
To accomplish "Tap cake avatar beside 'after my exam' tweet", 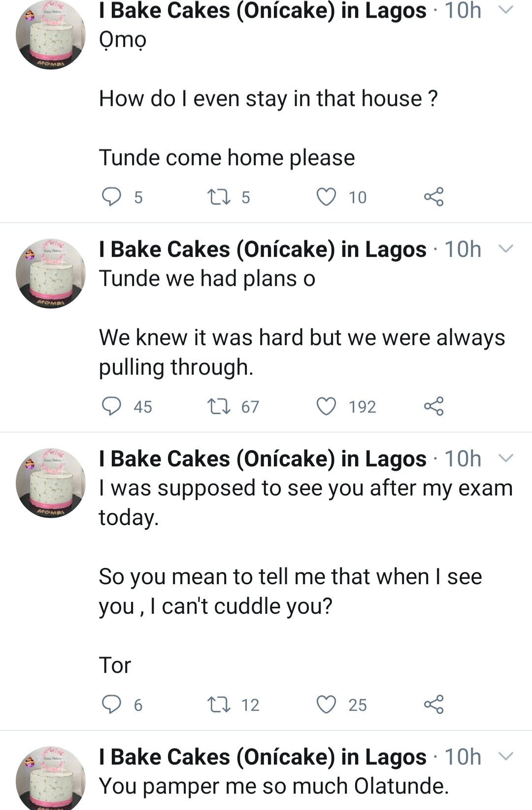I will [50, 483].
